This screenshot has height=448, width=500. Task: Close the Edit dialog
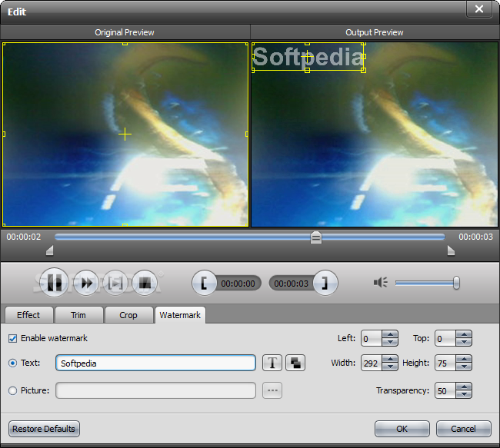point(479,9)
